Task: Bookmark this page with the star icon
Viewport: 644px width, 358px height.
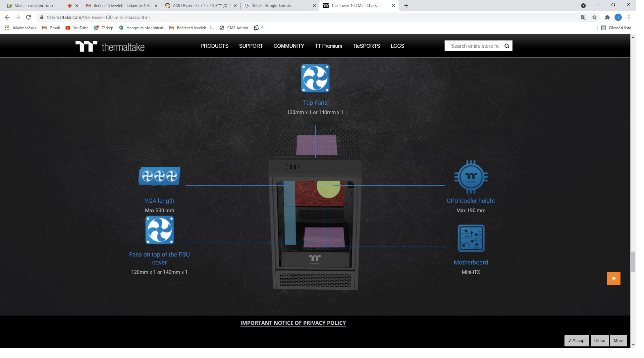Action: coord(594,17)
